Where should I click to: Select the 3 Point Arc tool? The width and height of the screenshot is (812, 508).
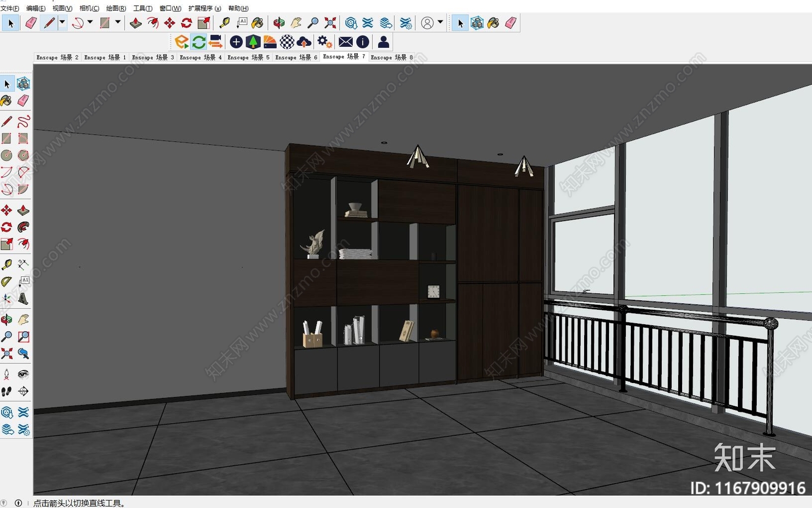[7, 189]
